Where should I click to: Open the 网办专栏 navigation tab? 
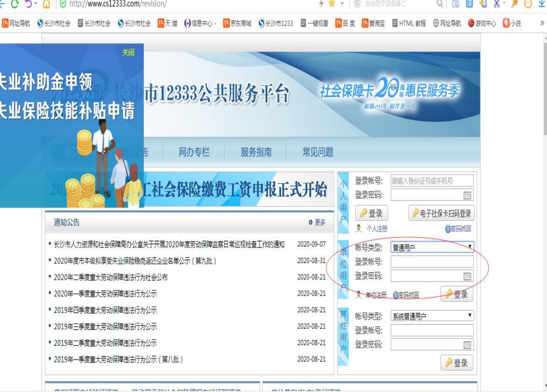click(194, 152)
